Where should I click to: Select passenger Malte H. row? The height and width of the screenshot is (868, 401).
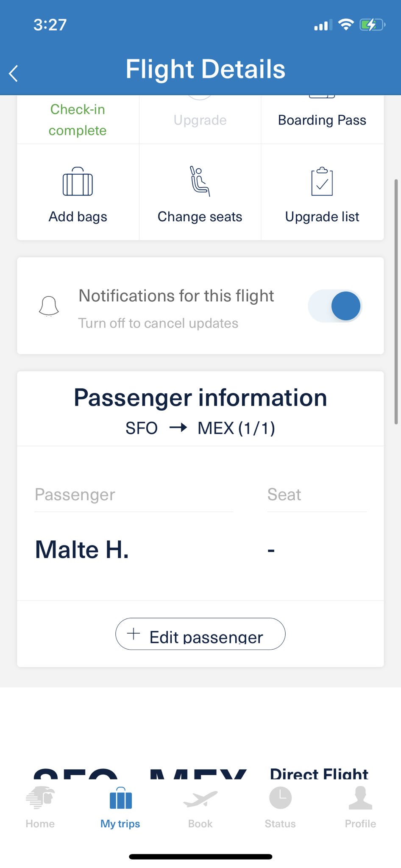pyautogui.click(x=200, y=550)
